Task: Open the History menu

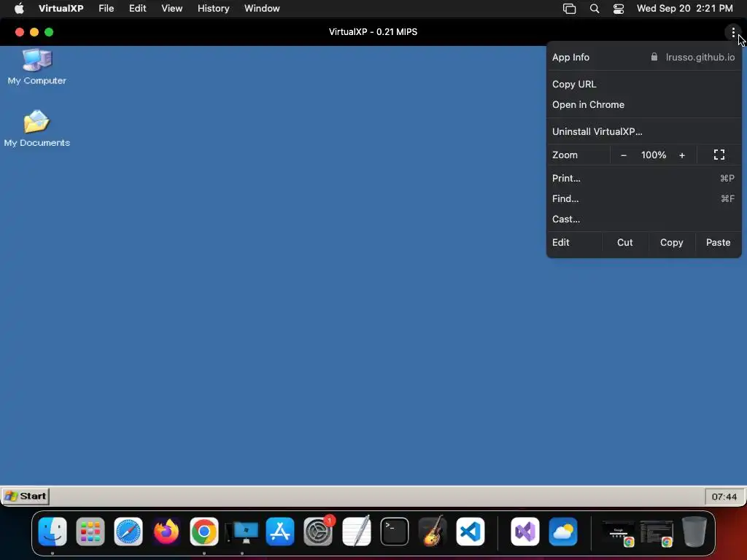Action: pyautogui.click(x=214, y=8)
